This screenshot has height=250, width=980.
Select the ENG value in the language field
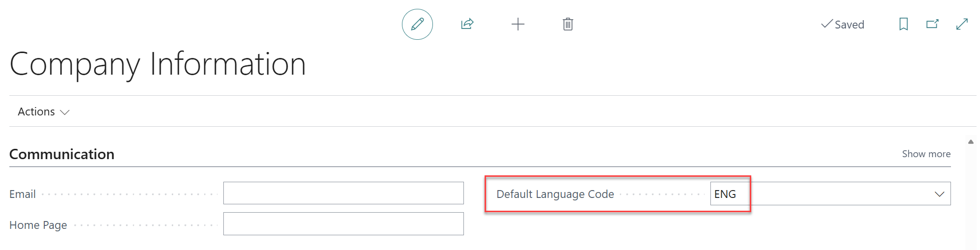(725, 194)
